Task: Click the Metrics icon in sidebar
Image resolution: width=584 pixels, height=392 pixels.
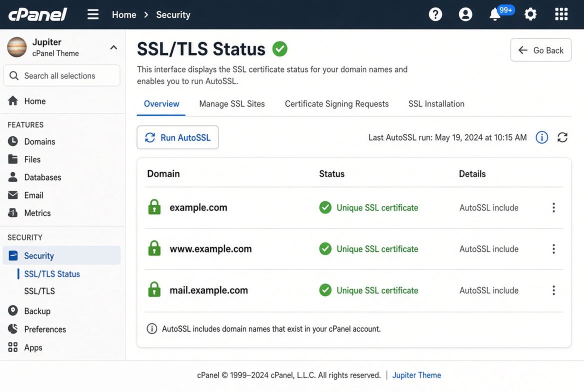Action: point(13,213)
